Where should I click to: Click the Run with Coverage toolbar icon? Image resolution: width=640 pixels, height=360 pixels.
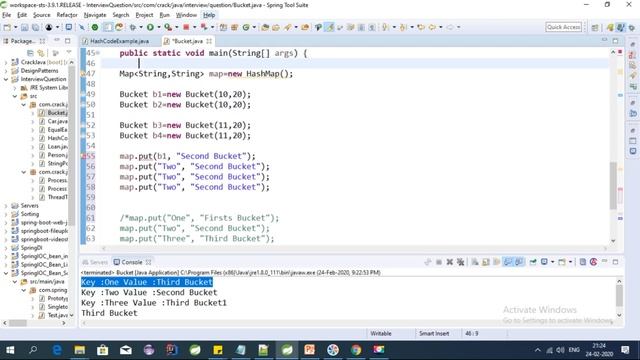(168, 27)
